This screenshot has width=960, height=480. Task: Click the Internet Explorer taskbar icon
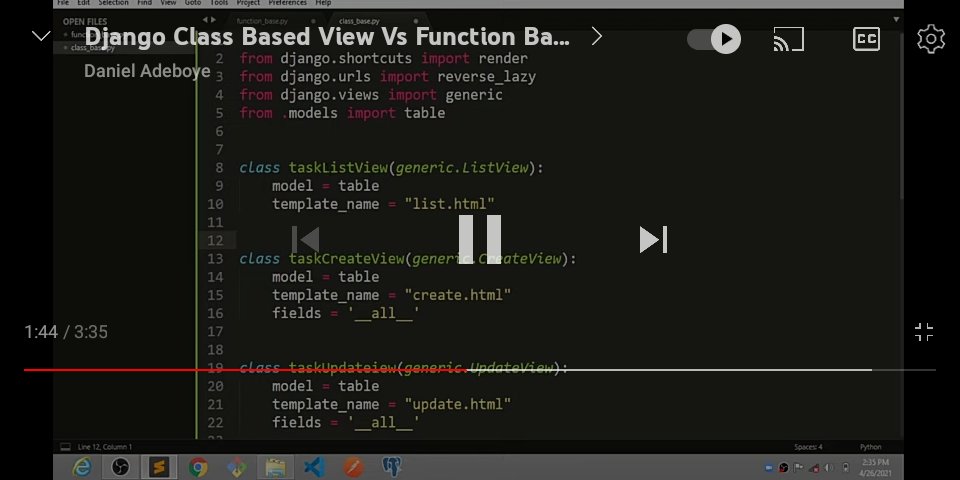pos(82,468)
